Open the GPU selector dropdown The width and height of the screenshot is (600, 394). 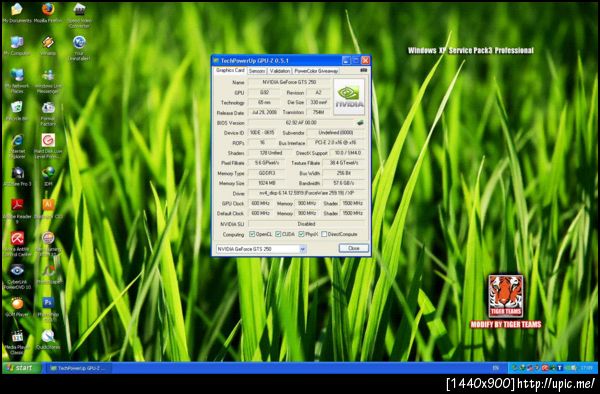tap(302, 249)
